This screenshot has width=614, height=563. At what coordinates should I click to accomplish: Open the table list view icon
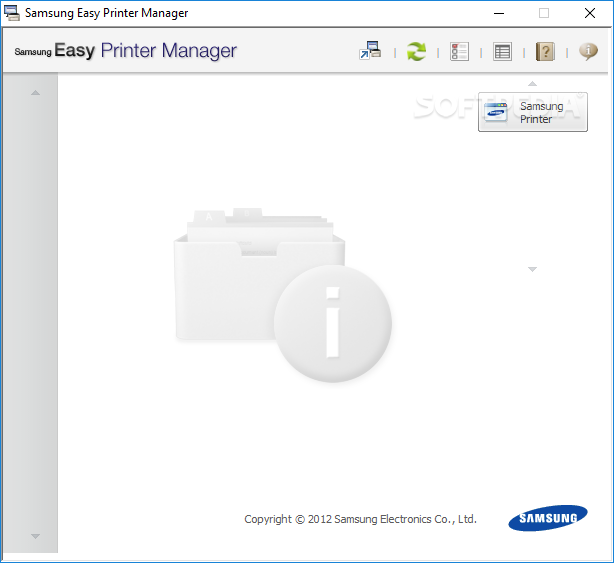pos(502,51)
